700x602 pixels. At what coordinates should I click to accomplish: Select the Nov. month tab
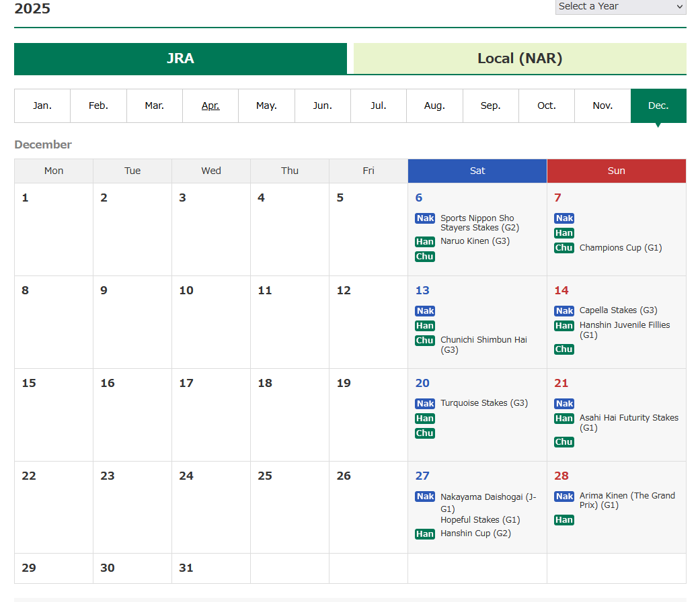click(x=602, y=105)
